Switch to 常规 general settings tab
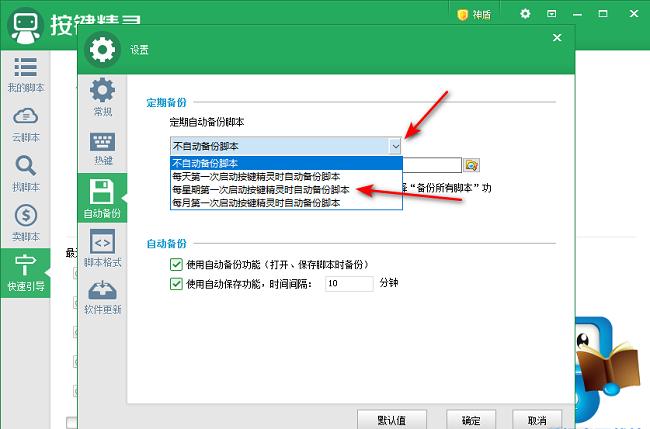This screenshot has width=650, height=429. pos(102,98)
